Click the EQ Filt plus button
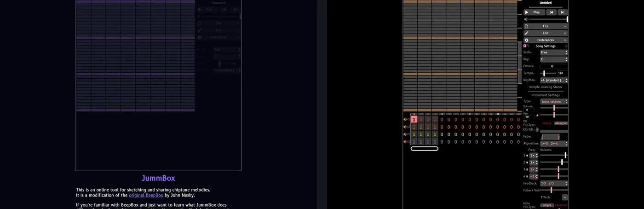 pyautogui.click(x=537, y=130)
